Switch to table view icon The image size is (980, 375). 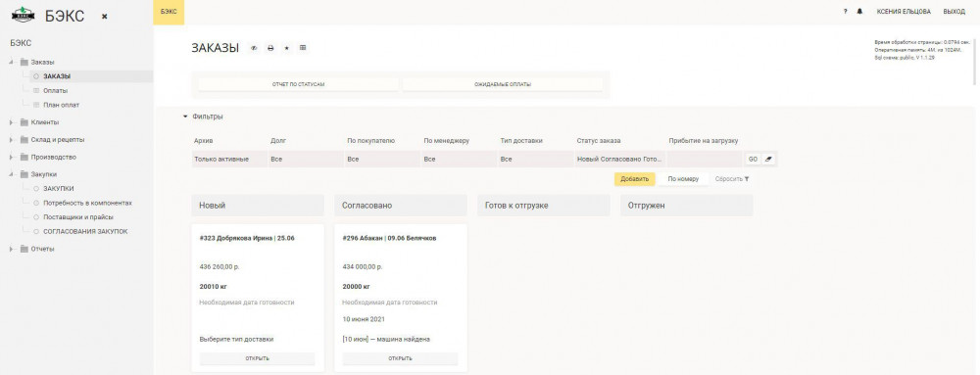click(x=303, y=48)
